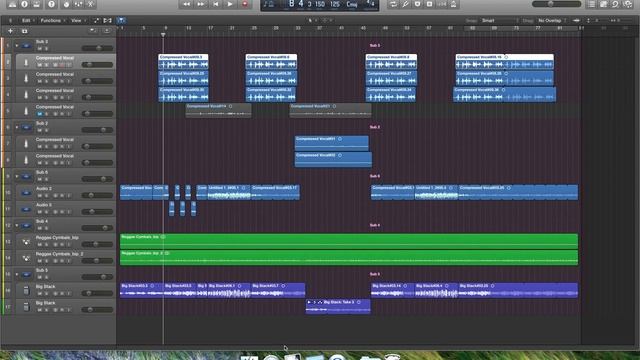Open the List Editors icon
Image resolution: width=640 pixels, height=360 pixels.
coord(591,4)
